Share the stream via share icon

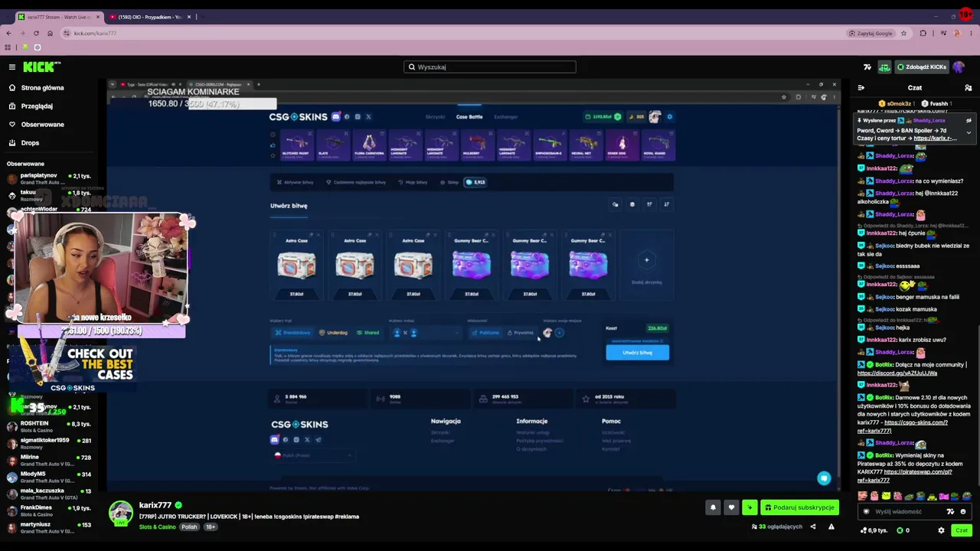point(813,527)
